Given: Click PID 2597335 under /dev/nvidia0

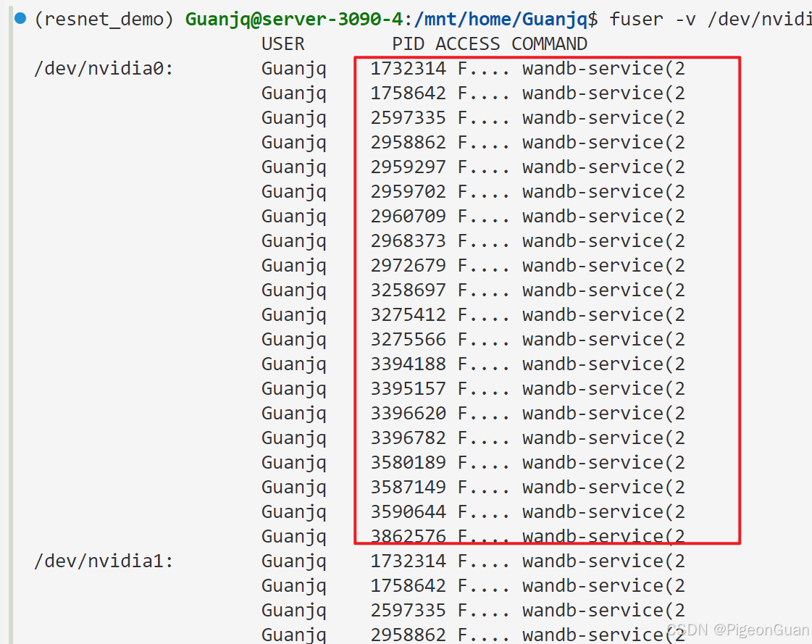Looking at the screenshot, I should (x=408, y=117).
